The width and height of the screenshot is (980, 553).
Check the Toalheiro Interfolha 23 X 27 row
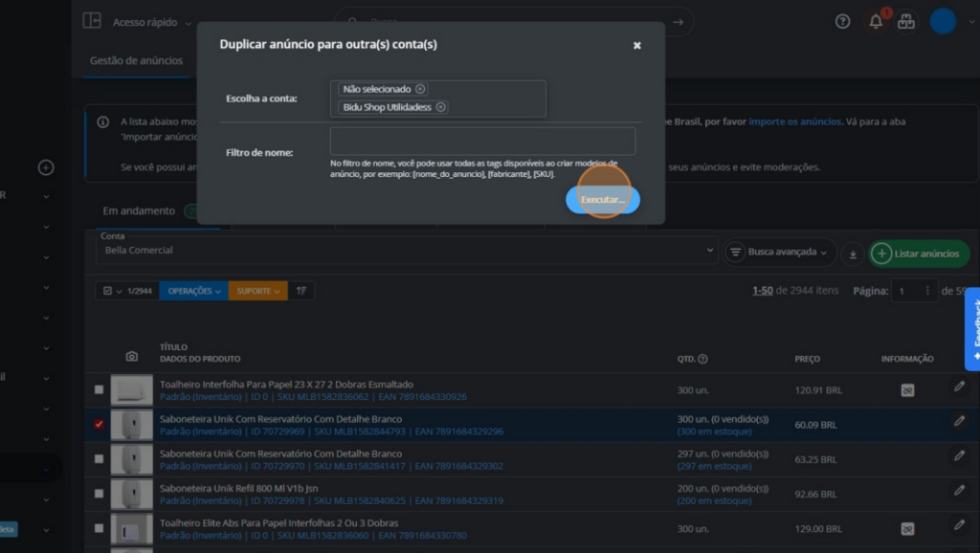click(100, 389)
